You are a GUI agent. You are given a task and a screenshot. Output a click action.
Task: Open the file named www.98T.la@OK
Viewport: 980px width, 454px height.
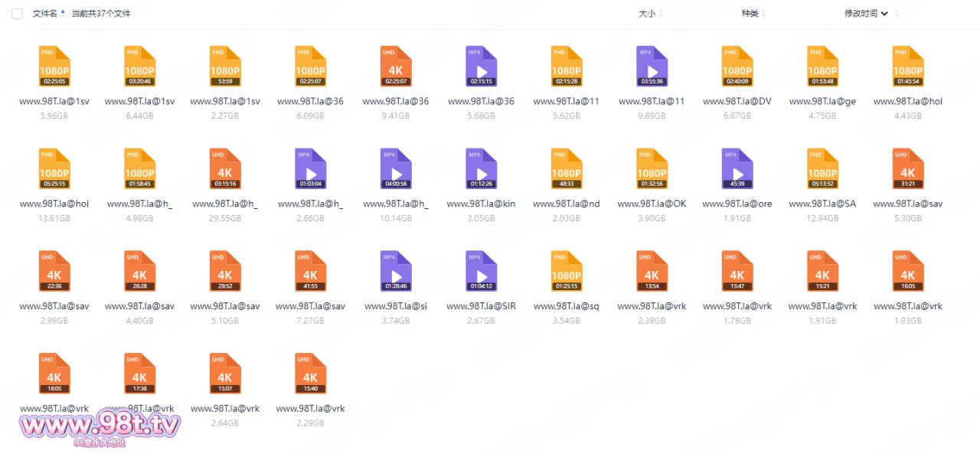652,169
